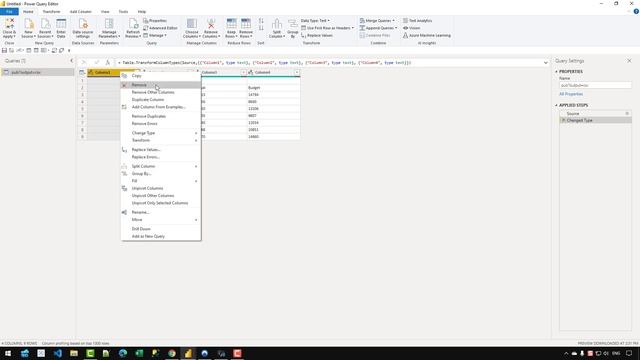Open Chrome from the taskbar
The width and height of the screenshot is (640, 360).
172,353
